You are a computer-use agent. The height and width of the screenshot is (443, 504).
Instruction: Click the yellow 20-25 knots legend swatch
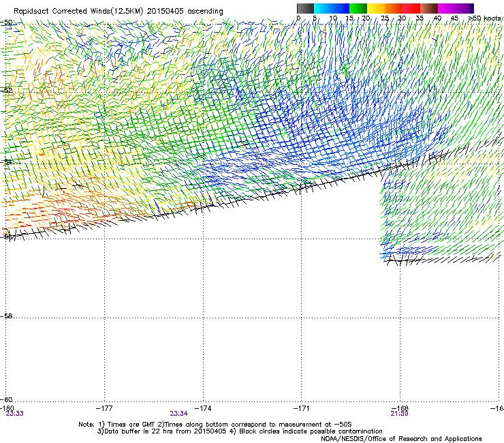(376, 8)
